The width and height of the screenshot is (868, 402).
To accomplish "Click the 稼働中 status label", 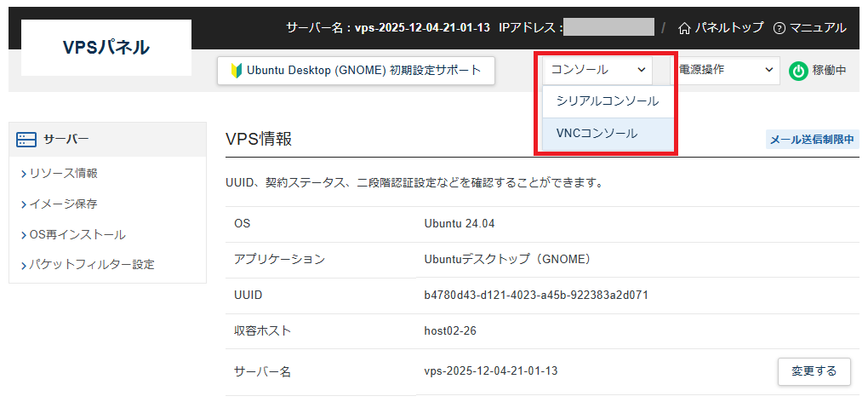I will coord(830,71).
